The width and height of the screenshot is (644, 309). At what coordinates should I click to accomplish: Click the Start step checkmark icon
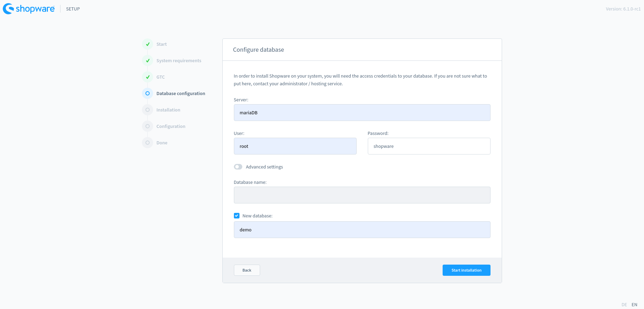click(x=148, y=44)
